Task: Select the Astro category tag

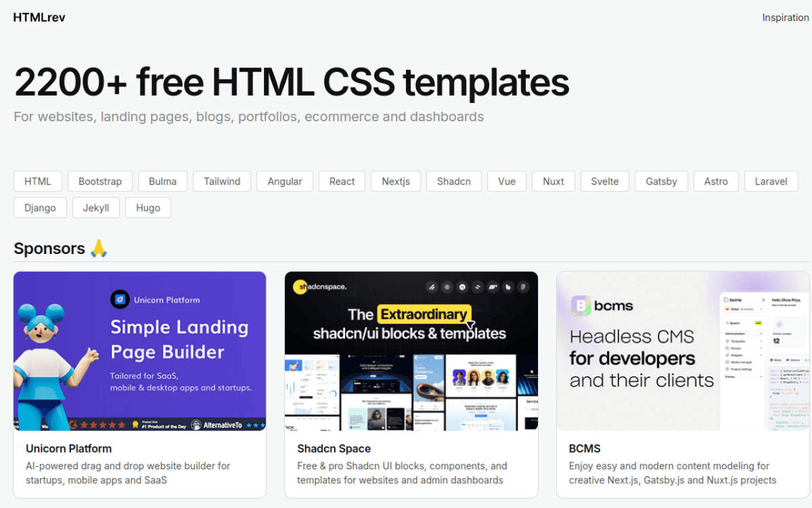Action: [716, 182]
